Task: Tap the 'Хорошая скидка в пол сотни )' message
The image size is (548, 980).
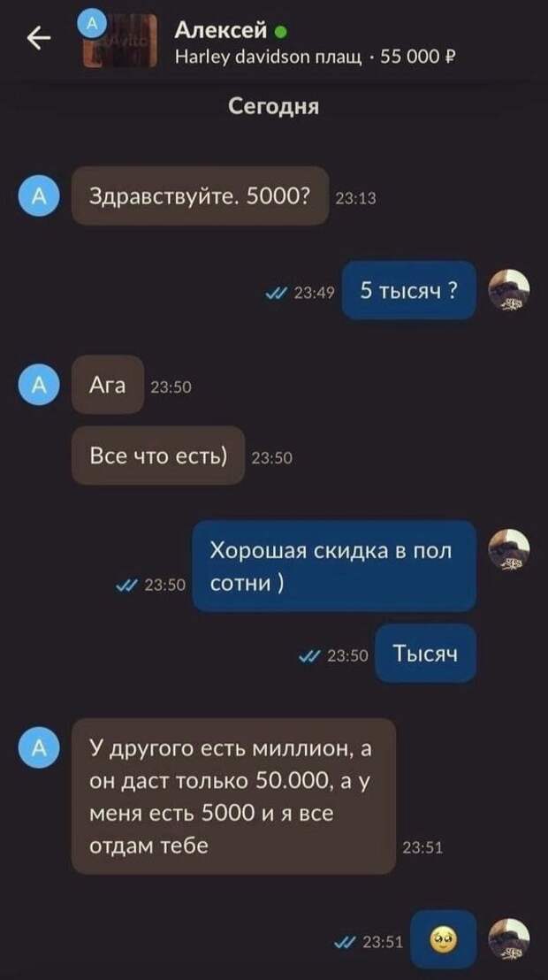Action: pos(334,566)
